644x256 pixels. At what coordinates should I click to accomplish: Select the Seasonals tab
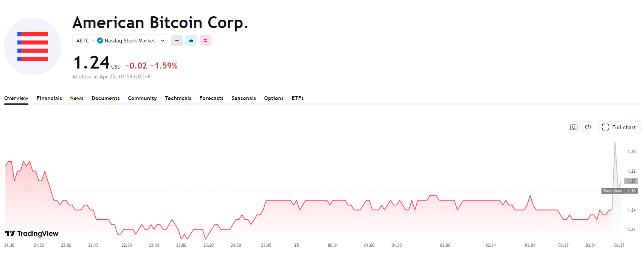pyautogui.click(x=244, y=98)
